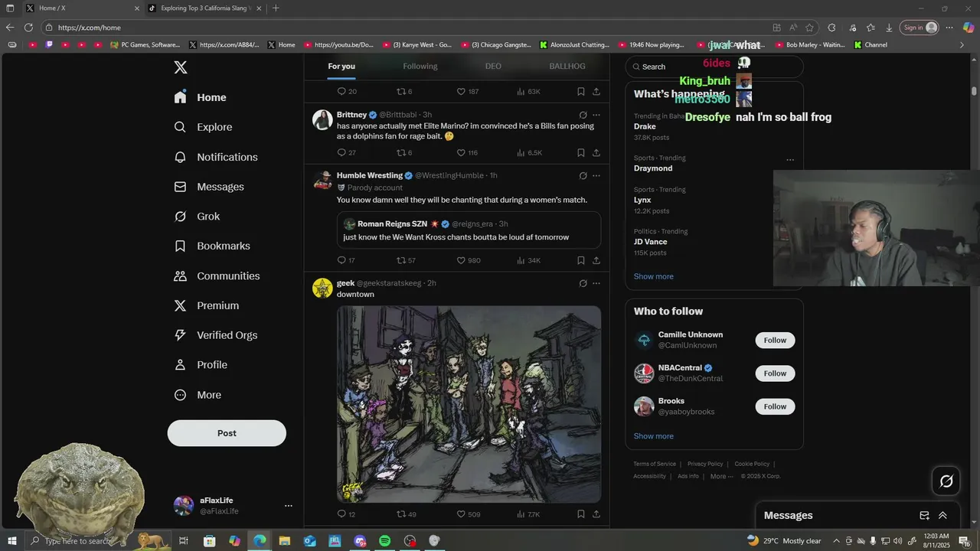Switch to the For you tab
Screen dimensions: 980x551
point(341,67)
